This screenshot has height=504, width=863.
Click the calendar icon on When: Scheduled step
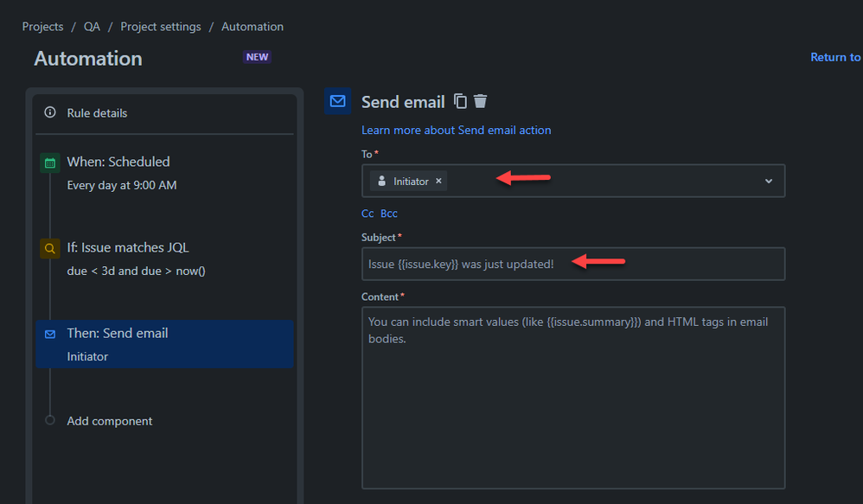tap(49, 162)
